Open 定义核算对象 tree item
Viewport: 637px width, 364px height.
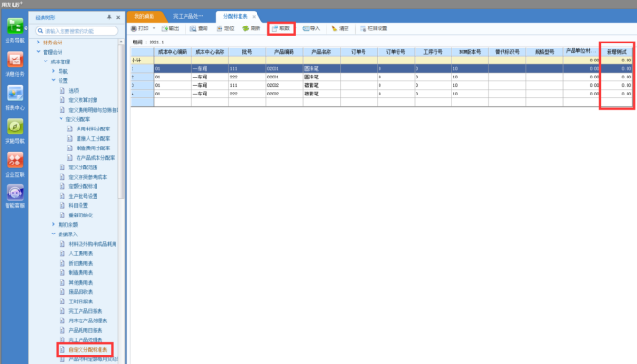click(x=82, y=100)
